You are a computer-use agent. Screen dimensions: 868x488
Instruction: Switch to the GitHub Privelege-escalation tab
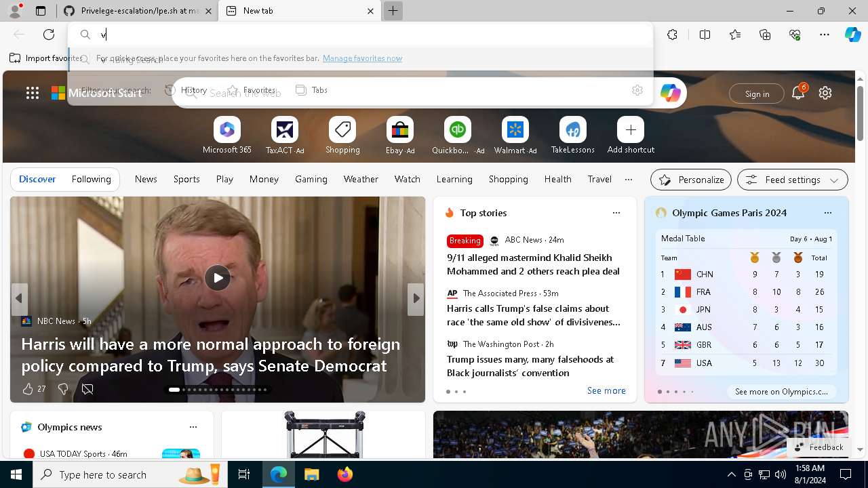(138, 11)
